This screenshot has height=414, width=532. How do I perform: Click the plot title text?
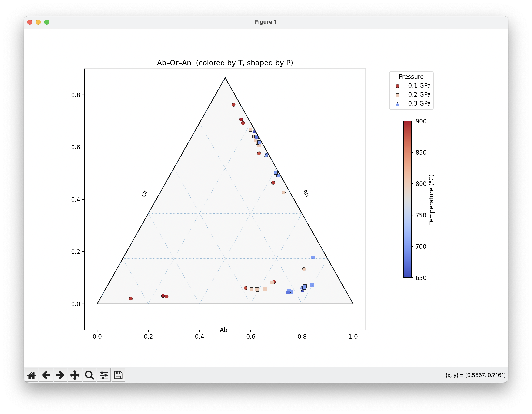point(225,63)
